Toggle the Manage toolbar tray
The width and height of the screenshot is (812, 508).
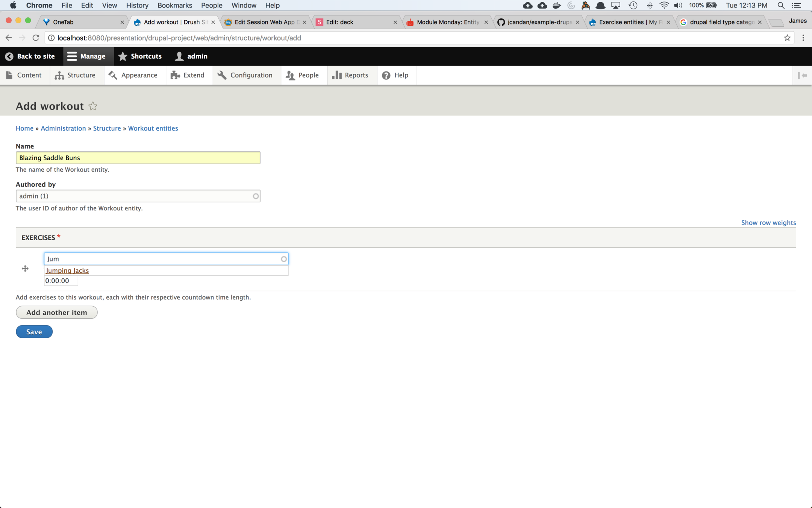click(86, 56)
